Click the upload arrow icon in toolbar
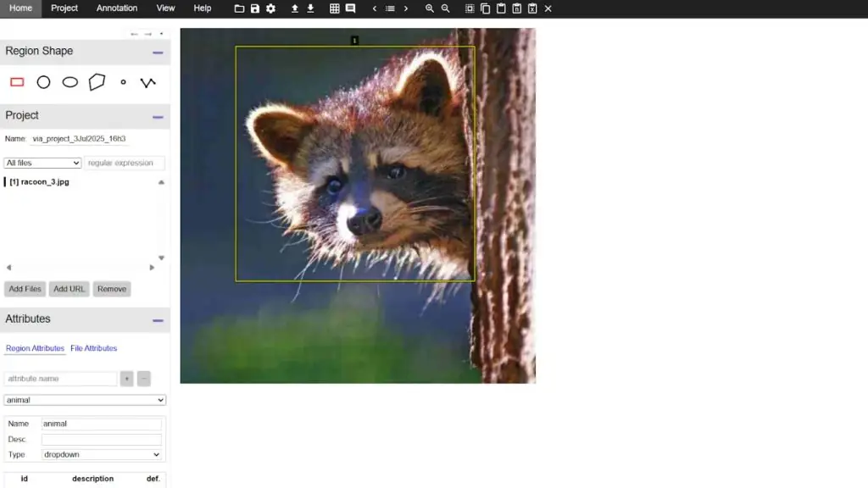868x488 pixels. (294, 8)
